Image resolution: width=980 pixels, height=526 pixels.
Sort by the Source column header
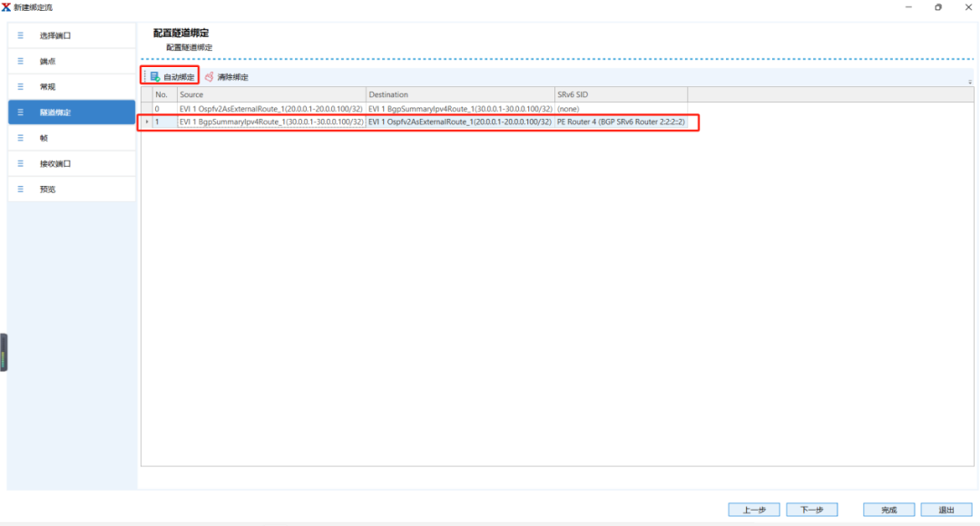272,94
